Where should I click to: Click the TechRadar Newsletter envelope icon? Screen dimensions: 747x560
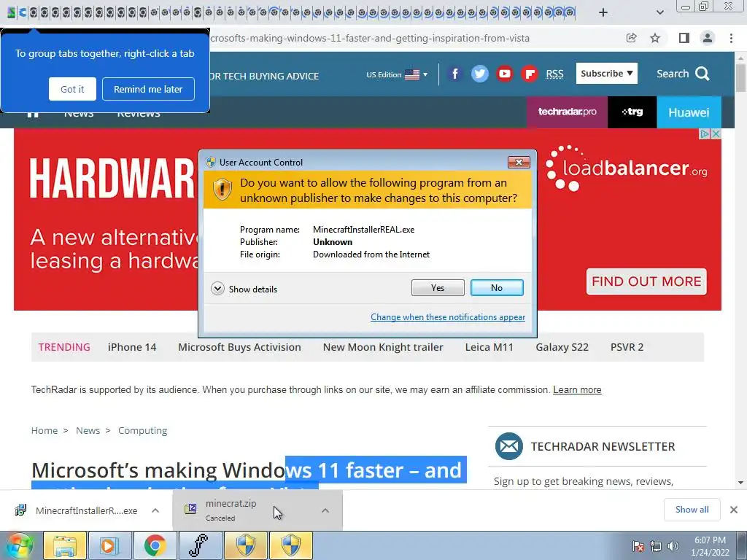508,446
